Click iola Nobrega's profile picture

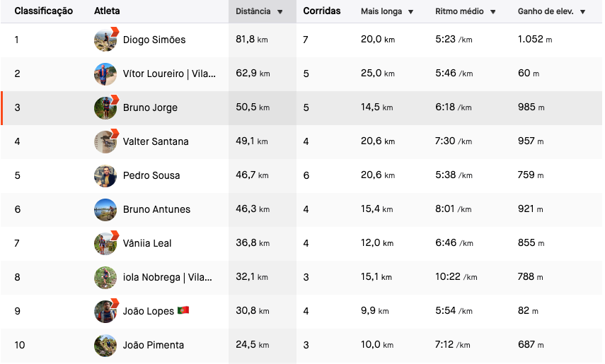(105, 277)
